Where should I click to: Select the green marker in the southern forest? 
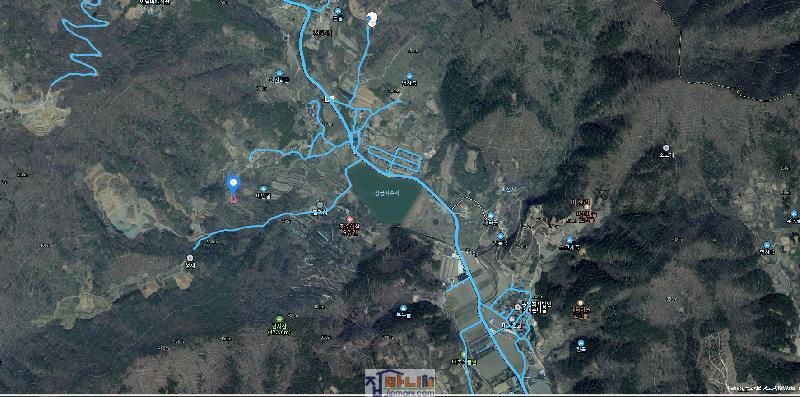[x=279, y=319]
